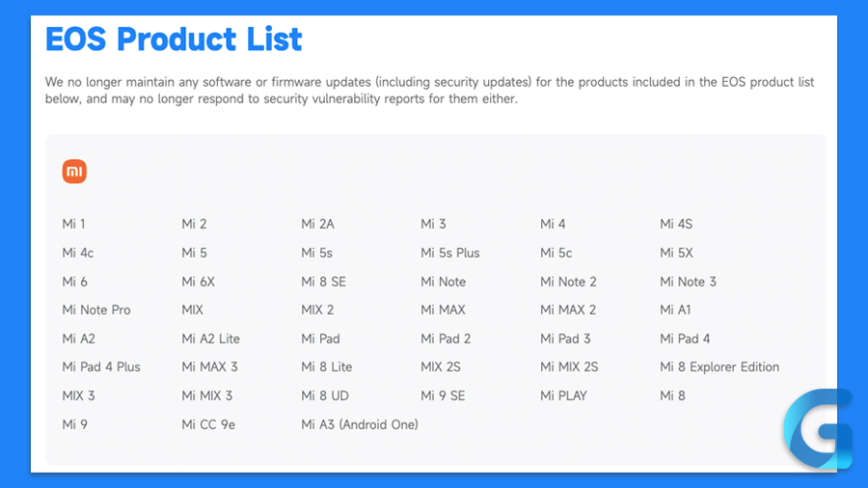Click the orange Mi logo icon

[x=74, y=171]
